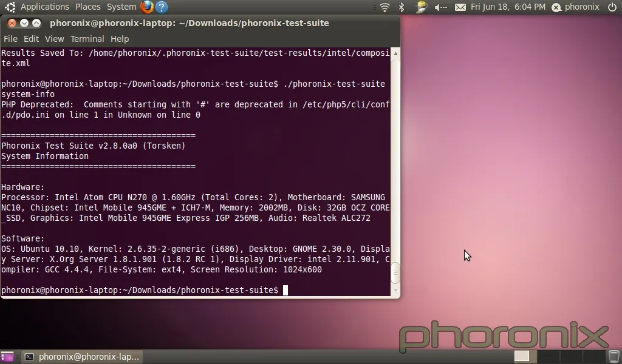Click the 'Software:' label
Viewport: 622px width, 364px height.
click(x=23, y=238)
